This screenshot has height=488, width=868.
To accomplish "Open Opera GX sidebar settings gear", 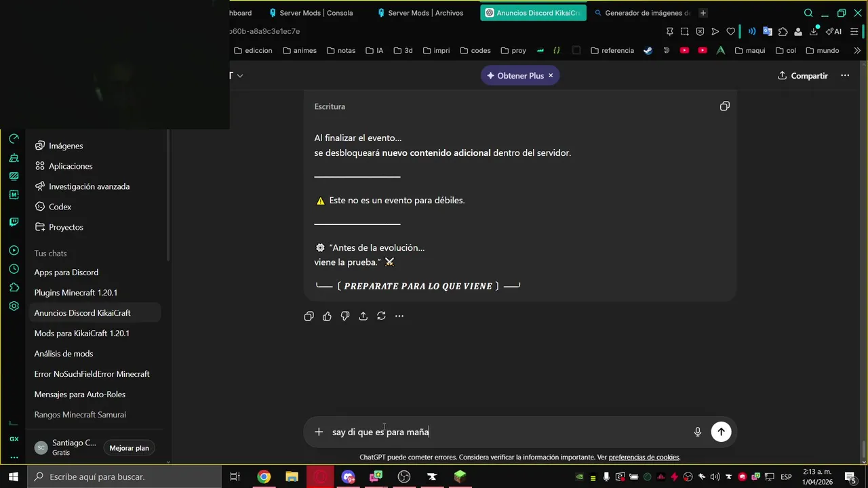I will click(x=14, y=306).
